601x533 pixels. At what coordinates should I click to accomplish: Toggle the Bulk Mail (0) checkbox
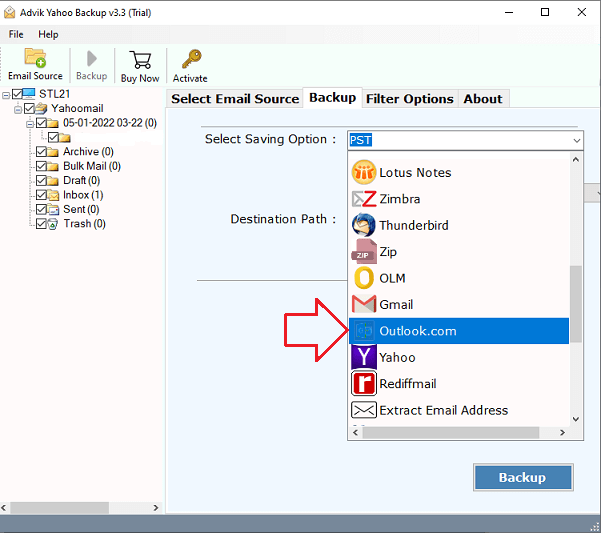click(x=41, y=166)
